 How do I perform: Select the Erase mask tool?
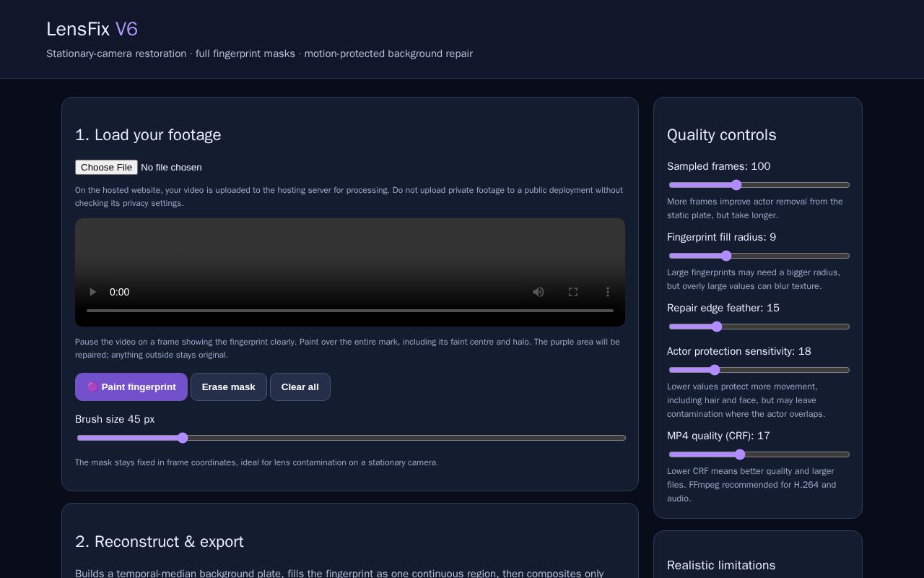pyautogui.click(x=228, y=387)
